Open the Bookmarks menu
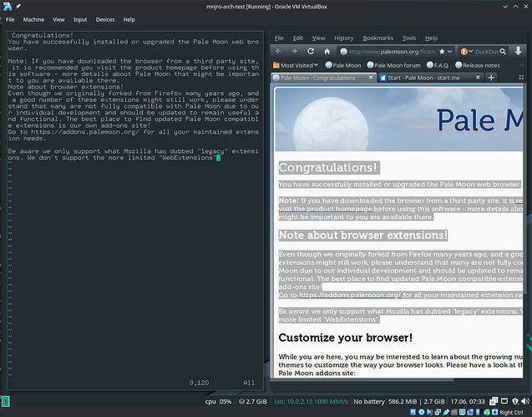Image resolution: width=532 pixels, height=417 pixels. 378,38
